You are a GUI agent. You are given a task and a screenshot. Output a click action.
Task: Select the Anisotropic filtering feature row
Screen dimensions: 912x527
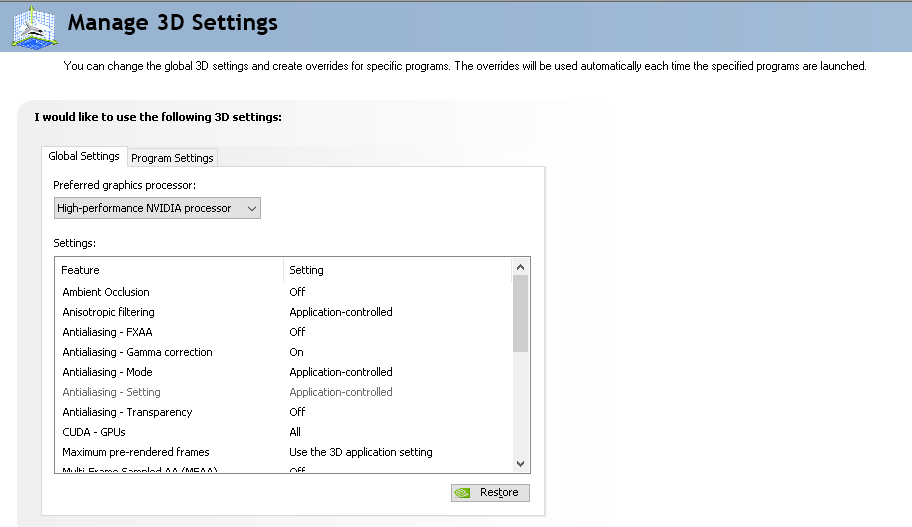[108, 312]
